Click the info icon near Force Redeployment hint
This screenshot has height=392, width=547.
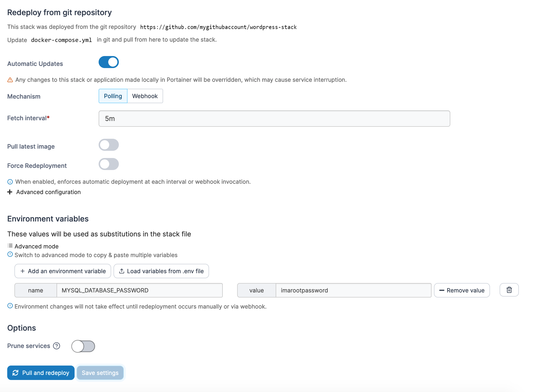coord(10,182)
